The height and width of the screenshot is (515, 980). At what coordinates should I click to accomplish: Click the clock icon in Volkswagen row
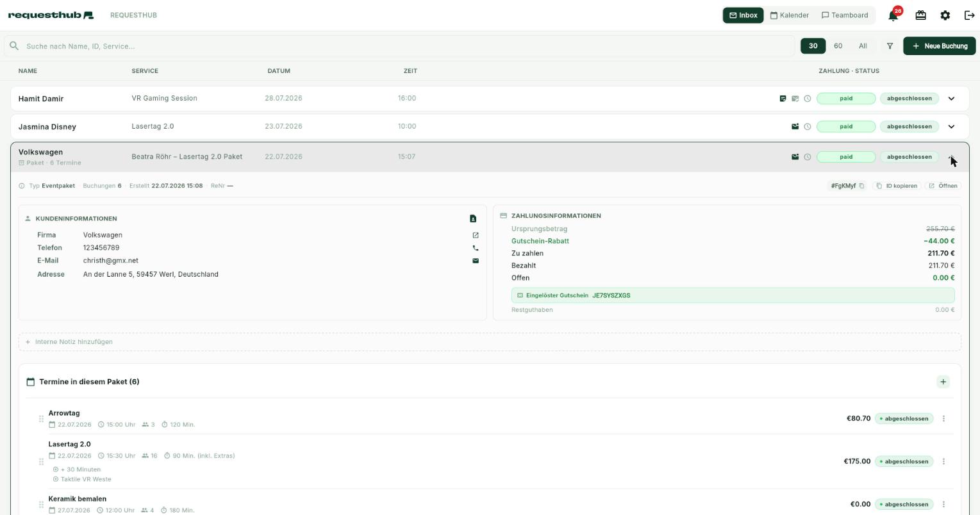click(808, 157)
